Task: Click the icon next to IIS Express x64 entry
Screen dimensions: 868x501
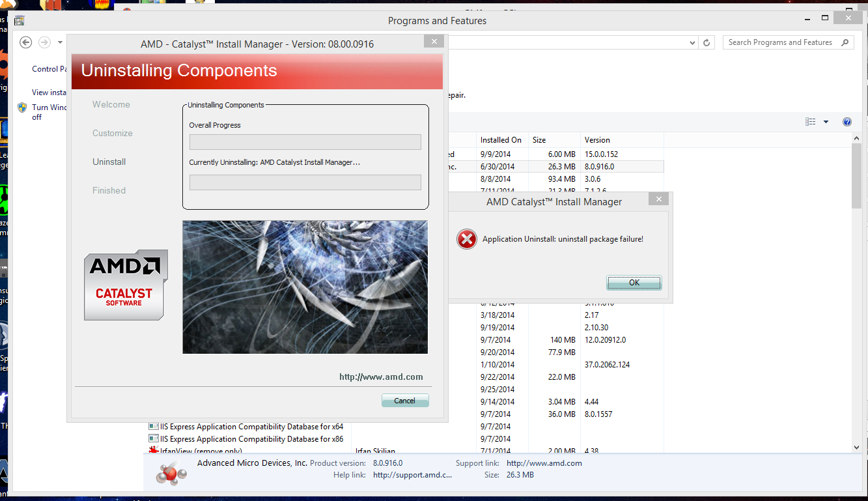Action: [154, 427]
